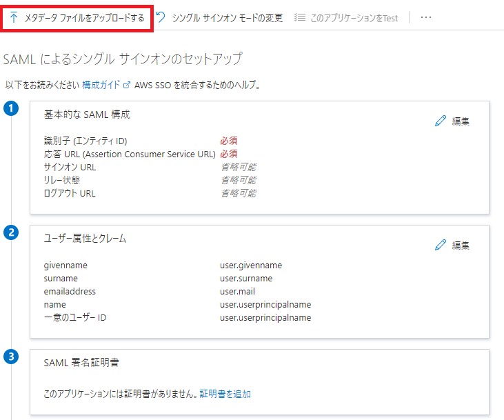This screenshot has width=504, height=420.
Task: Click the ユーザー属性とクレーム heading
Action: pos(85,239)
